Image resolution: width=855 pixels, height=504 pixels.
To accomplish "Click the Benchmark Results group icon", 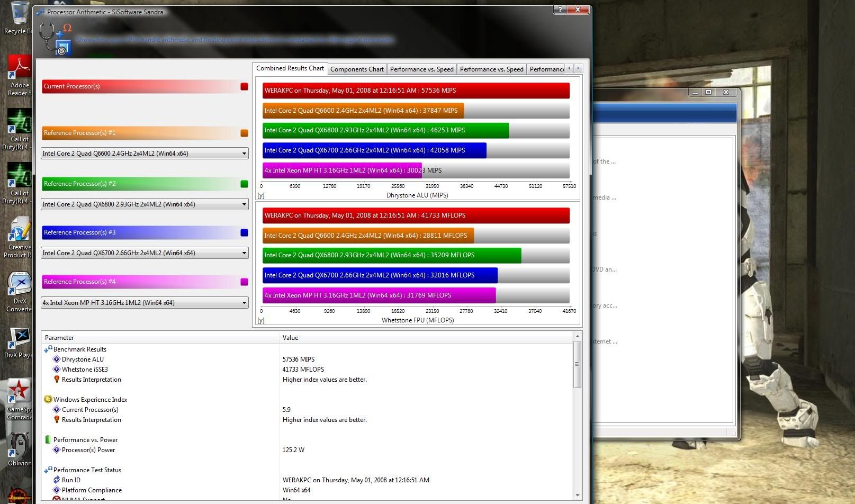I will (48, 349).
